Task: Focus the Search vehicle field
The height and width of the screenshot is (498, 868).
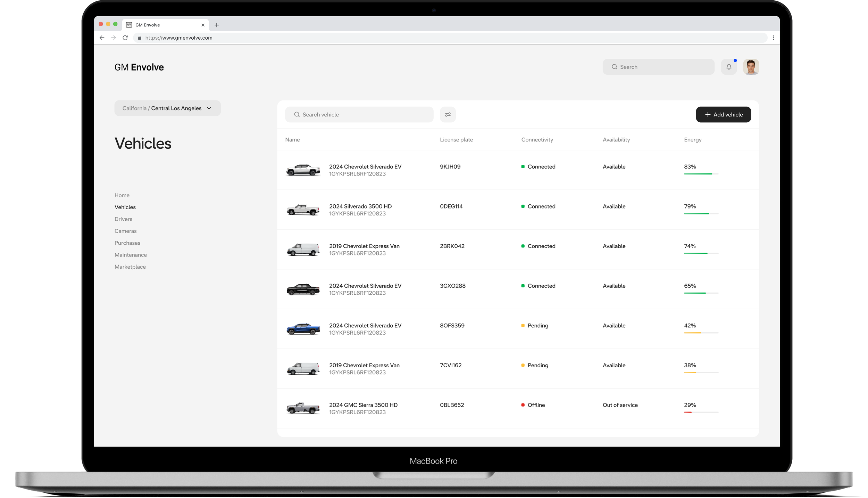Action: 359,114
